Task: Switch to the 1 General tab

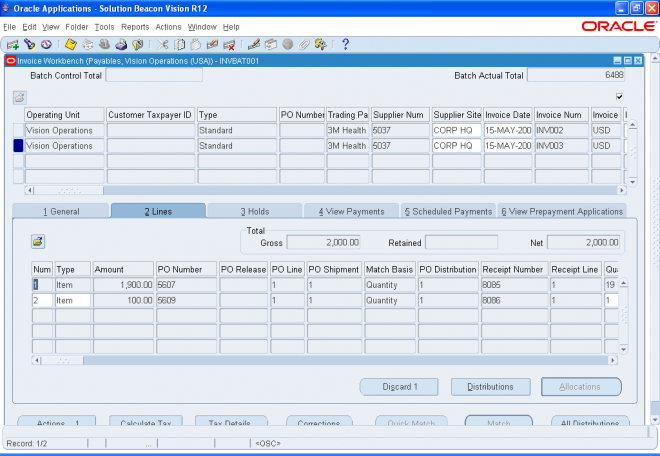Action: 61,211
